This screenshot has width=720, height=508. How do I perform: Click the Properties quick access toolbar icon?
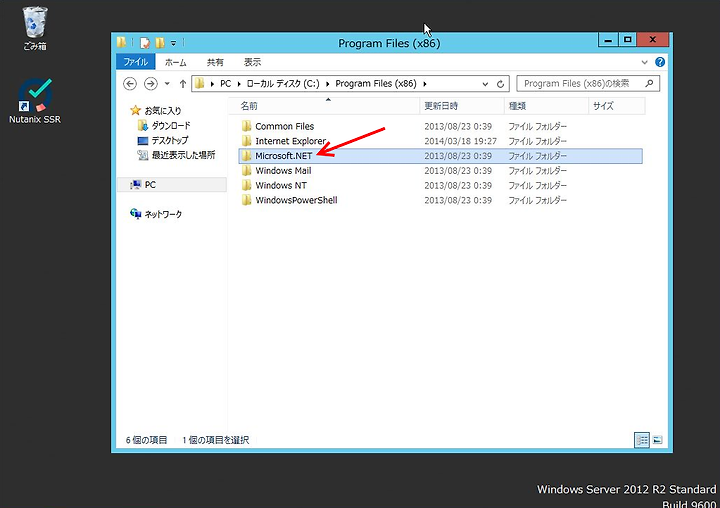145,43
